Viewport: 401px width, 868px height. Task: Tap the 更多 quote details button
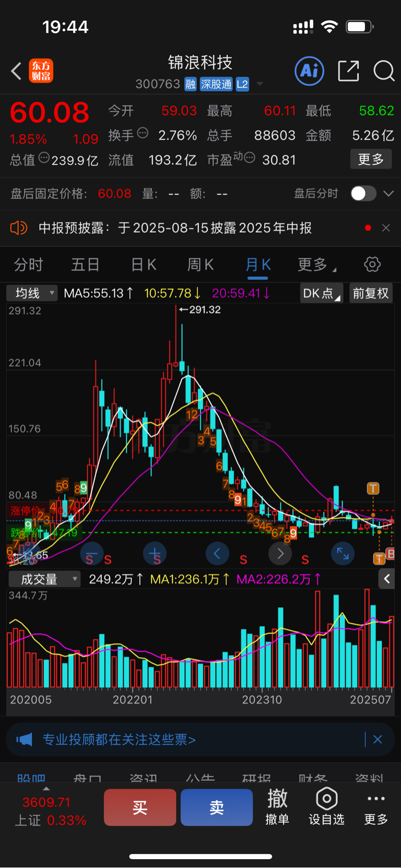pyautogui.click(x=371, y=159)
